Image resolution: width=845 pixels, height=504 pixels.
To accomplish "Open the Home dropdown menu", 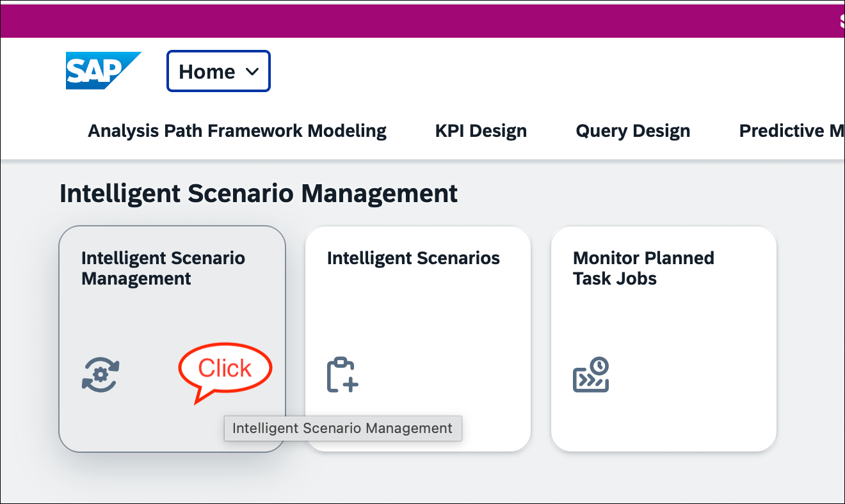I will [x=218, y=71].
